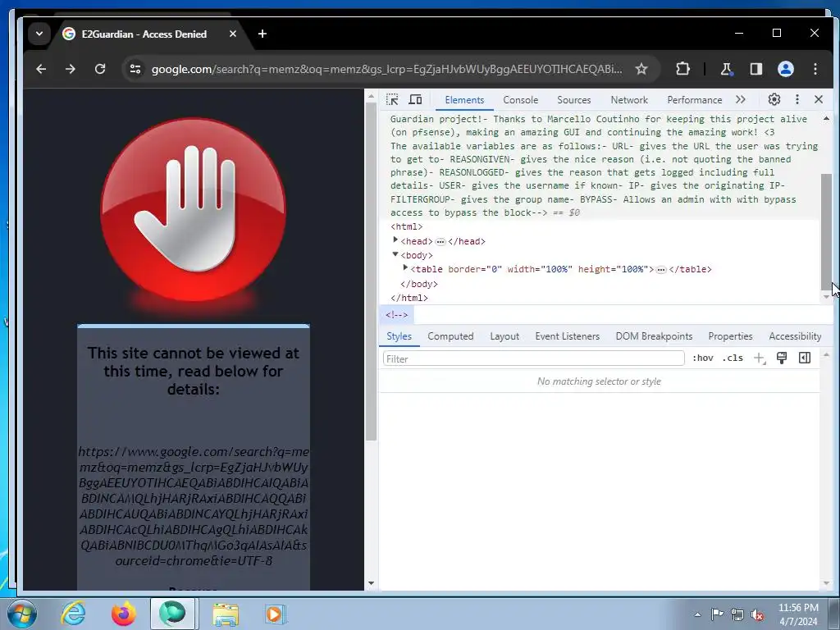Click the inspect element picker icon
This screenshot has height=630, width=840.
[x=392, y=99]
